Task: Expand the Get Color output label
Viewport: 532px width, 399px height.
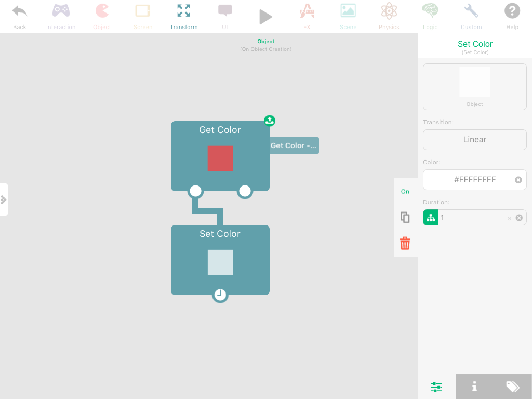Action: (294, 145)
